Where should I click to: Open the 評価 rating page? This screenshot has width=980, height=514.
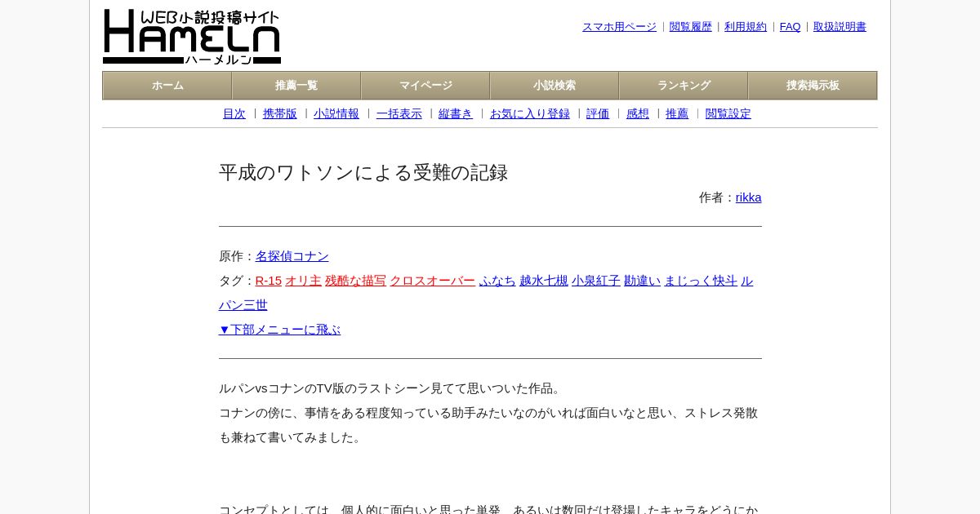[598, 114]
